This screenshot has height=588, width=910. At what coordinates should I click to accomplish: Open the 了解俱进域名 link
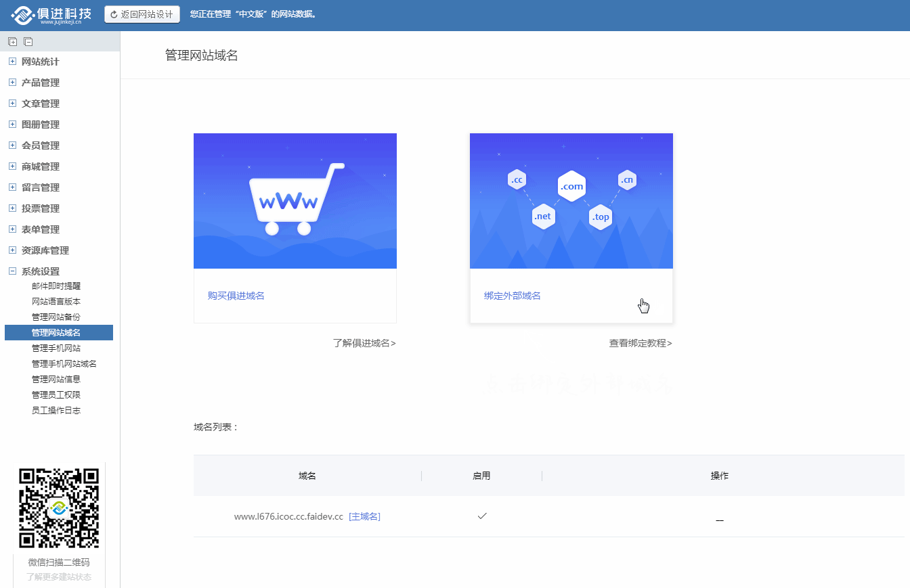pos(364,343)
